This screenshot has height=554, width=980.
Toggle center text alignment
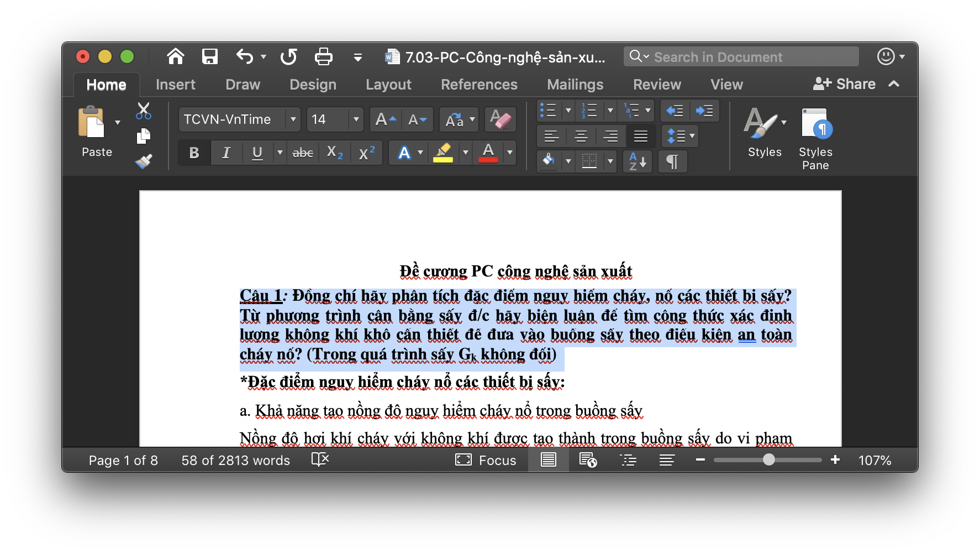tap(581, 136)
